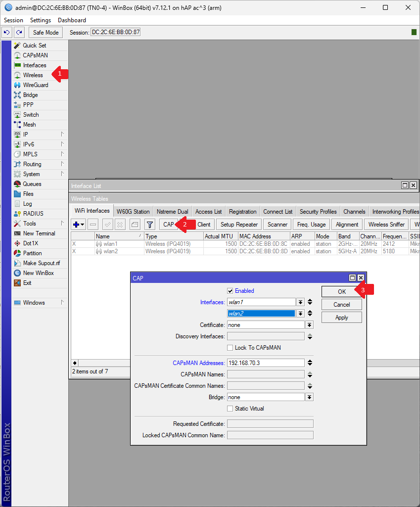Enable Lock To CAPsMAN
420x507 pixels.
(230, 347)
